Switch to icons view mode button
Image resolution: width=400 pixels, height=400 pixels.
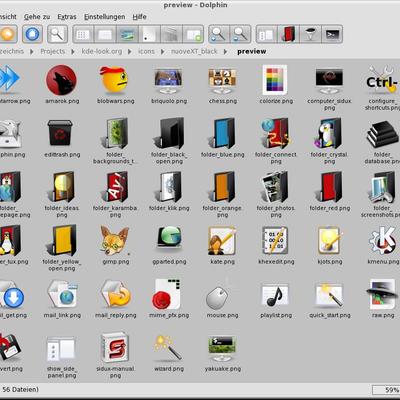point(83,34)
